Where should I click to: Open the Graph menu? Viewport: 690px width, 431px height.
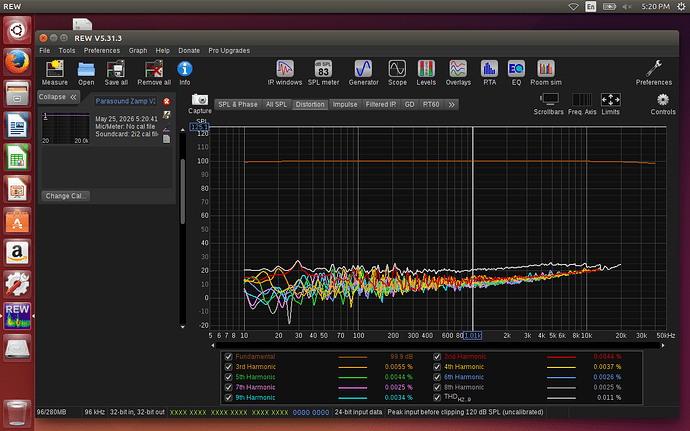click(138, 51)
